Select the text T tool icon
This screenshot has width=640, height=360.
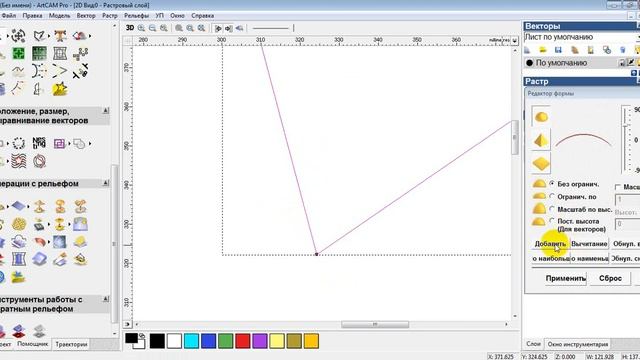60,36
